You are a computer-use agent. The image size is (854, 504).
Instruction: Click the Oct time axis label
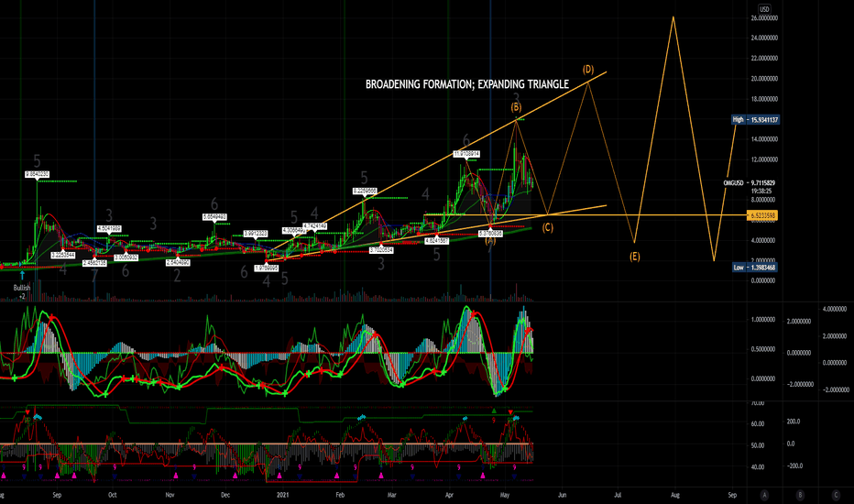pos(112,495)
